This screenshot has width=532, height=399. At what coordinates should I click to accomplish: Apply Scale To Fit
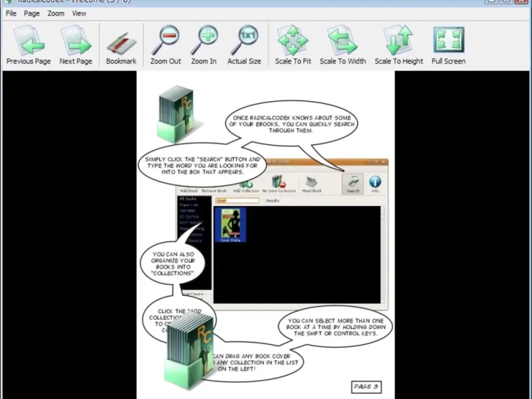tap(293, 45)
